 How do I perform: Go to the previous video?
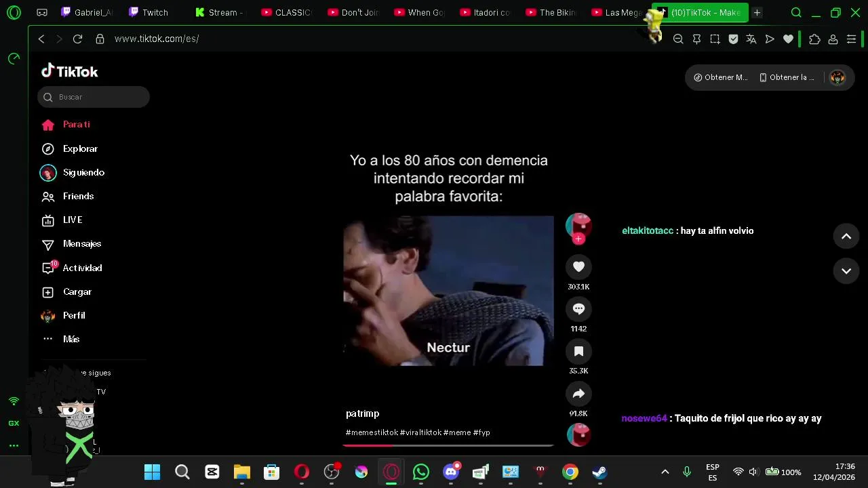pos(846,236)
